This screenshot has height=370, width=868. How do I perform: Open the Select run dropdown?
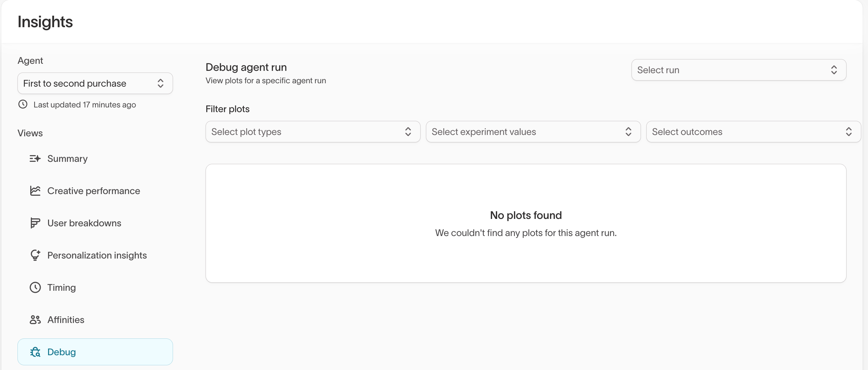click(738, 70)
